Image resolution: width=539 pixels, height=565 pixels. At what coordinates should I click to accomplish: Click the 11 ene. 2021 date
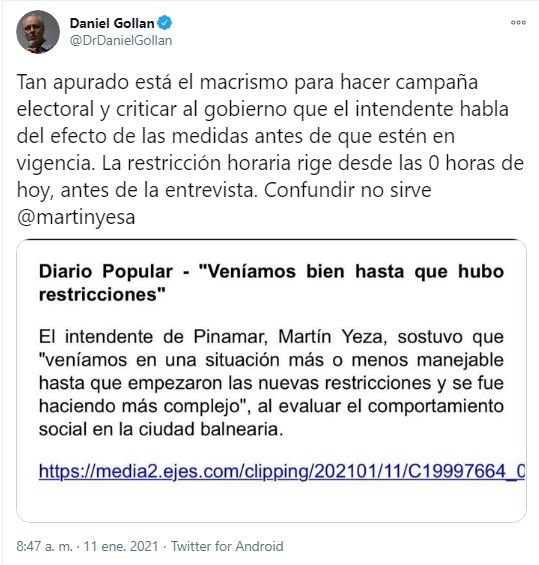(121, 546)
